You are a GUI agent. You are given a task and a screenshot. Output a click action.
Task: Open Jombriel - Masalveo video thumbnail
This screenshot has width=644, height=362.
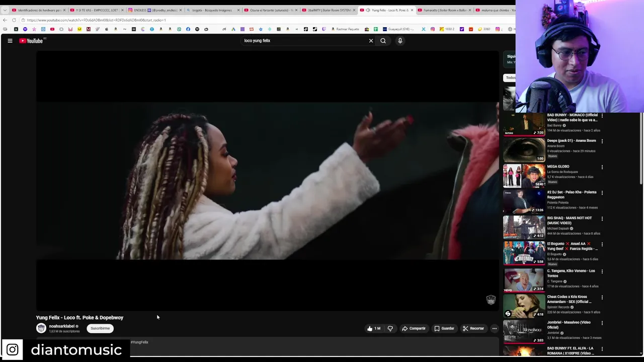[x=524, y=331]
